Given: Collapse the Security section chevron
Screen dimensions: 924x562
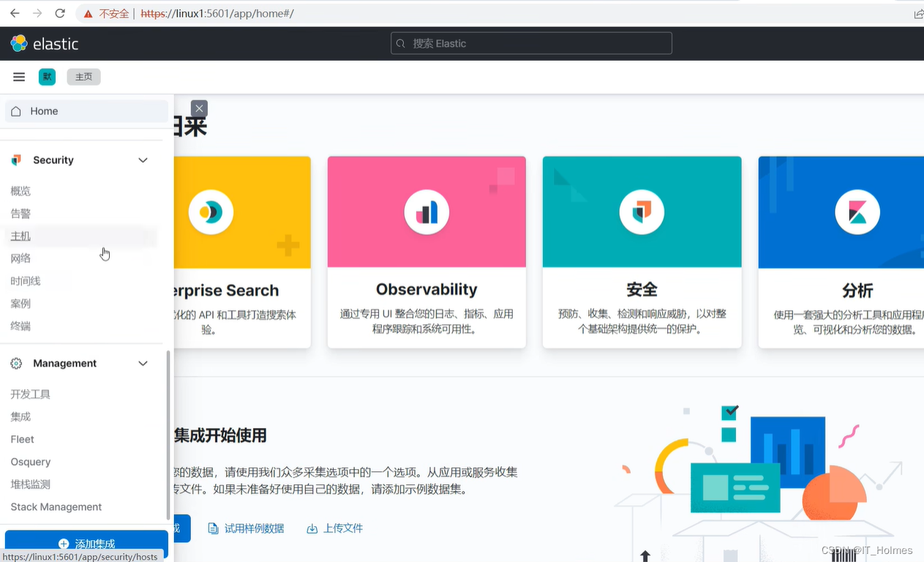Looking at the screenshot, I should (x=143, y=160).
